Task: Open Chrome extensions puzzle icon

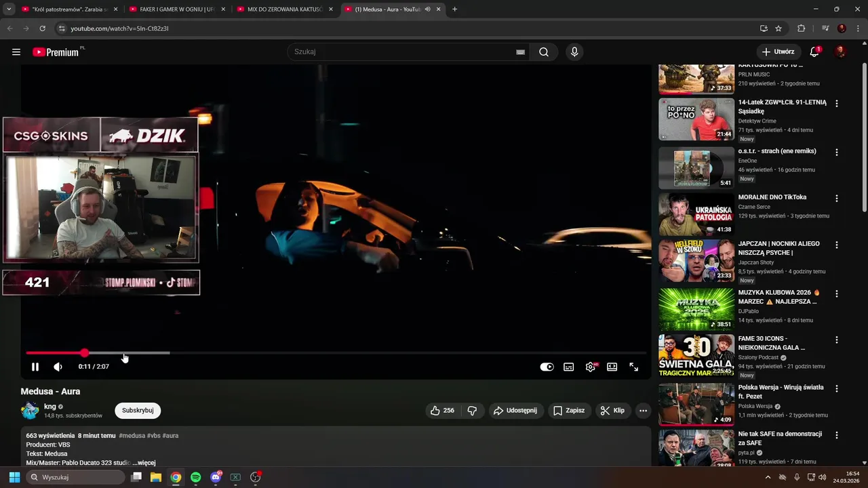Action: [x=802, y=28]
